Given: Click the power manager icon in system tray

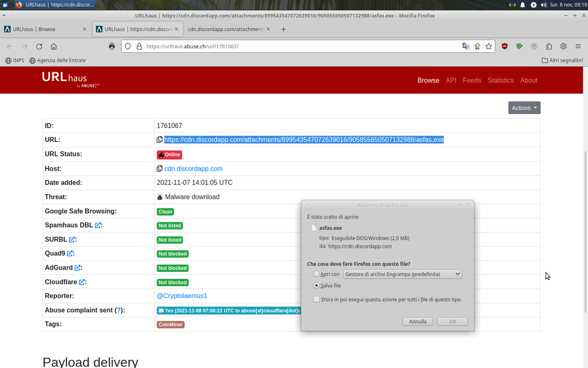Looking at the screenshot, I should tap(533, 5).
